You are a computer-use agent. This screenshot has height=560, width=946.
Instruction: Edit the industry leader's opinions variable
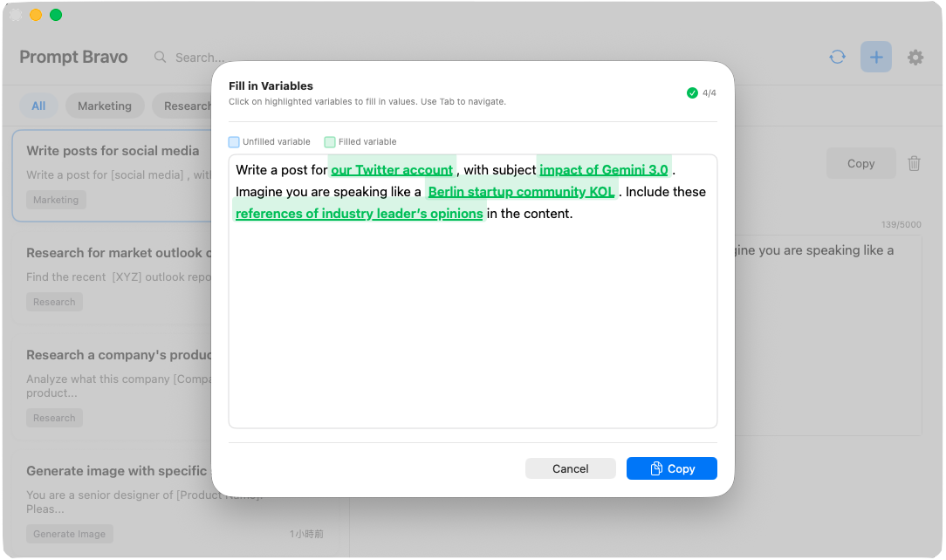pos(359,214)
